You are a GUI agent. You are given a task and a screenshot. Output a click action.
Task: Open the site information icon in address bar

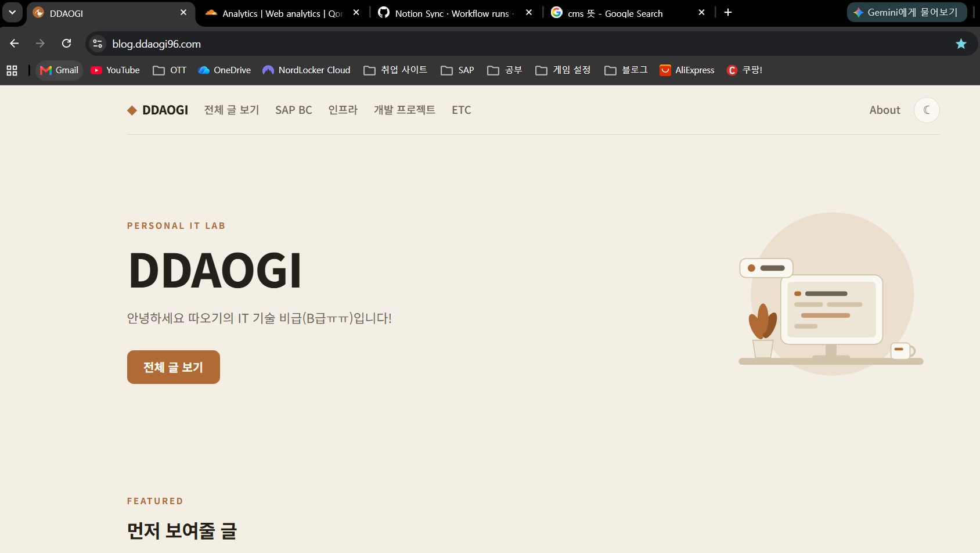click(x=98, y=44)
